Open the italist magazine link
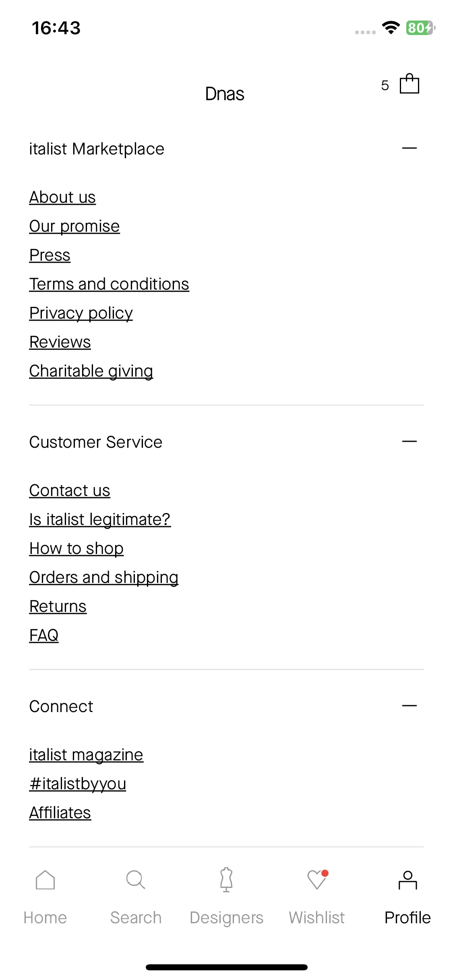453x980 pixels. click(86, 755)
